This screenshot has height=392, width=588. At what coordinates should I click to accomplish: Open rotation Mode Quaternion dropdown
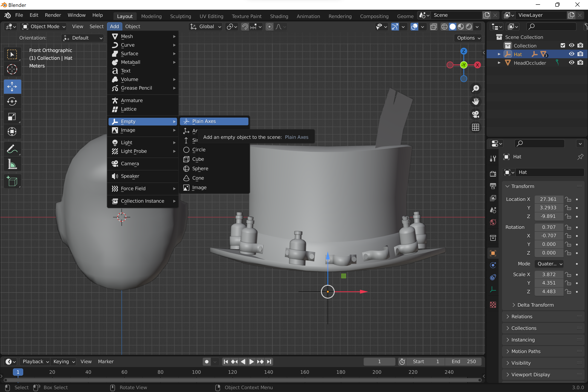(550, 264)
